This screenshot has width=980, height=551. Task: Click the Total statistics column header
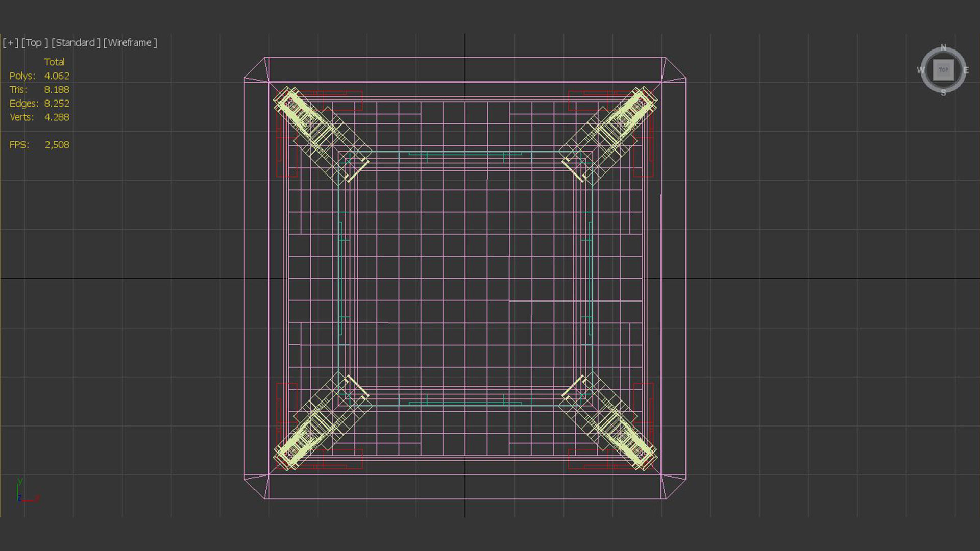(x=54, y=62)
